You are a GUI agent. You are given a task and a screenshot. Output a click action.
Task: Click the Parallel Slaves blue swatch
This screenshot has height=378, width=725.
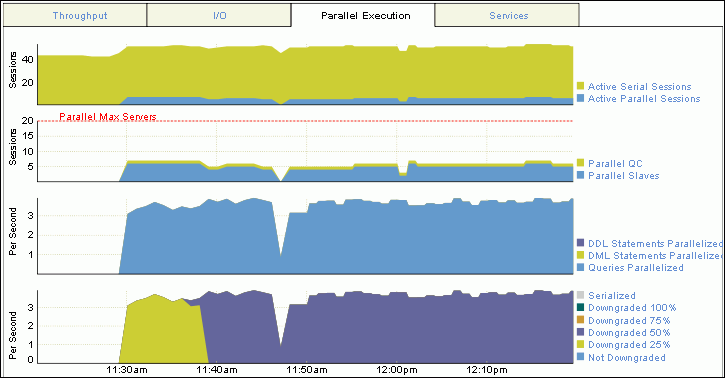coord(580,175)
